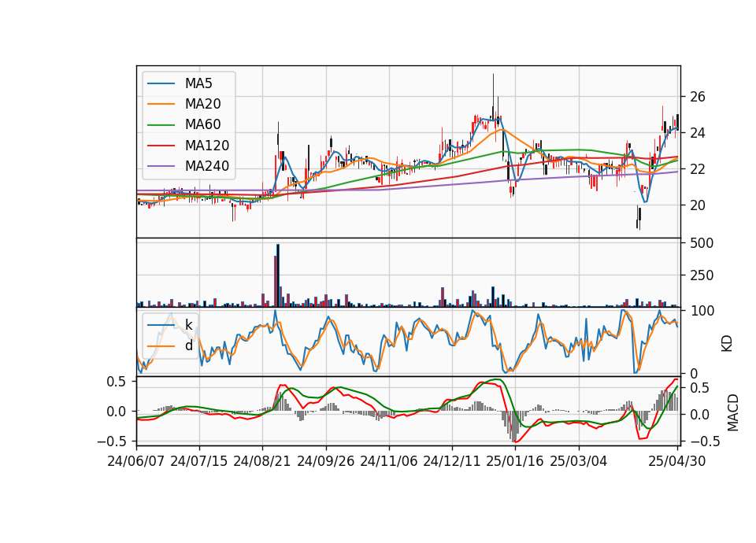Image resolution: width=756 pixels, height=543 pixels.
Task: Click the 24/09/26 date axis label
Action: [x=325, y=461]
